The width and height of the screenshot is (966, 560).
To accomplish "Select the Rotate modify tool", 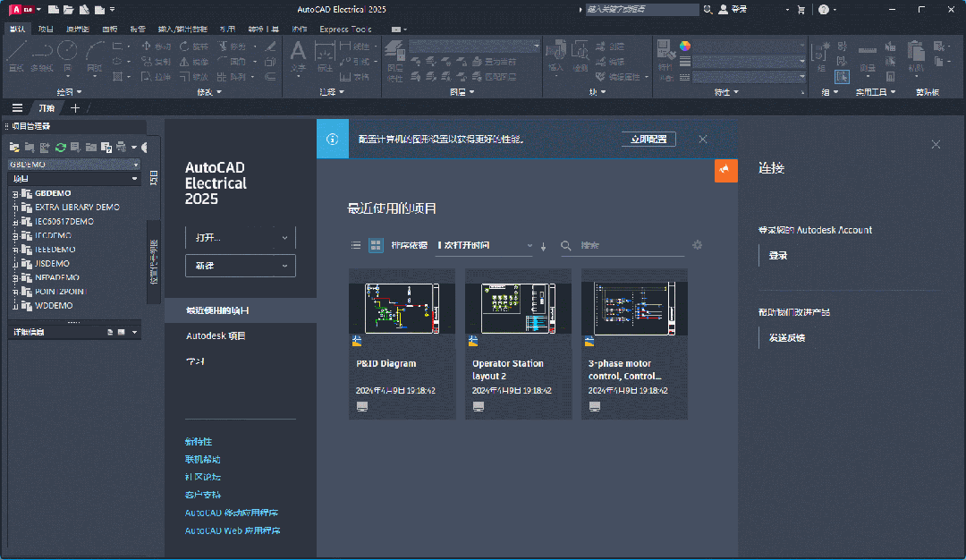I will click(194, 47).
